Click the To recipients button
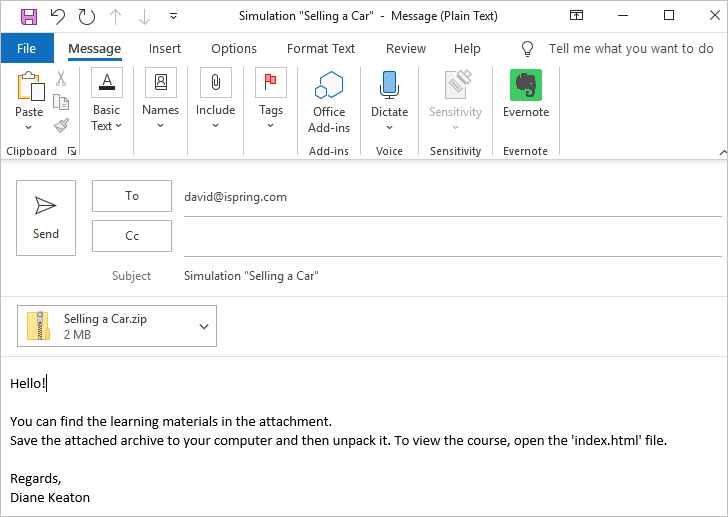 [x=132, y=196]
